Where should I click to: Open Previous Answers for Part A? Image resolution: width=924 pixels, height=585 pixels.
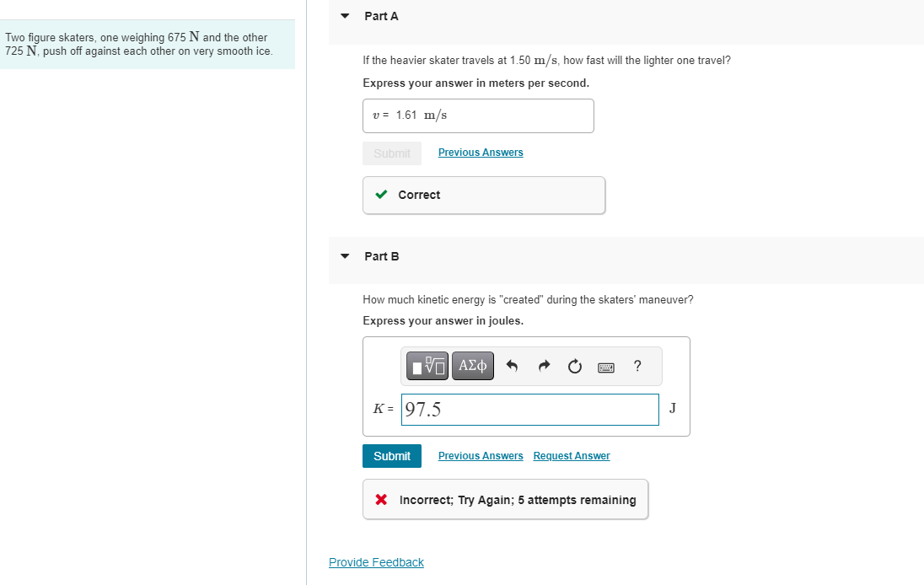click(480, 152)
